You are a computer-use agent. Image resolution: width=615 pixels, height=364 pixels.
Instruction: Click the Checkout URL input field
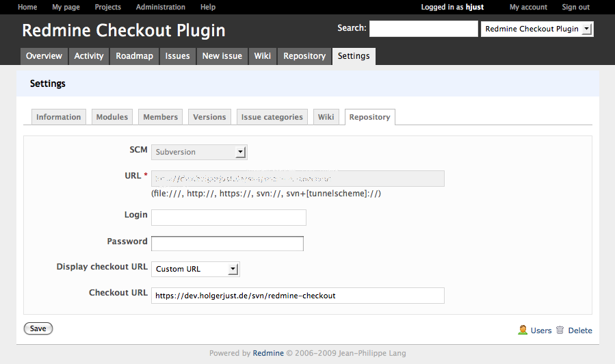pos(298,296)
